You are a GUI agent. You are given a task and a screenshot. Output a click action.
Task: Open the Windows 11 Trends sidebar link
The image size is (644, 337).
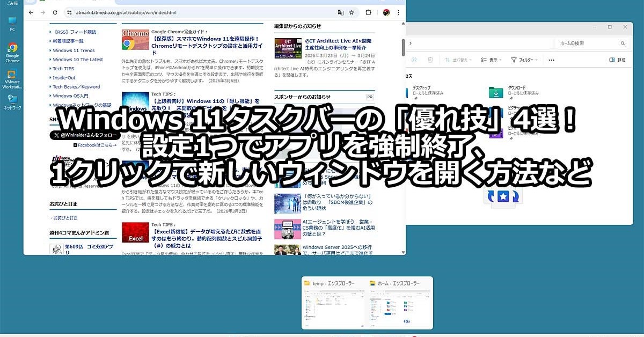[74, 50]
